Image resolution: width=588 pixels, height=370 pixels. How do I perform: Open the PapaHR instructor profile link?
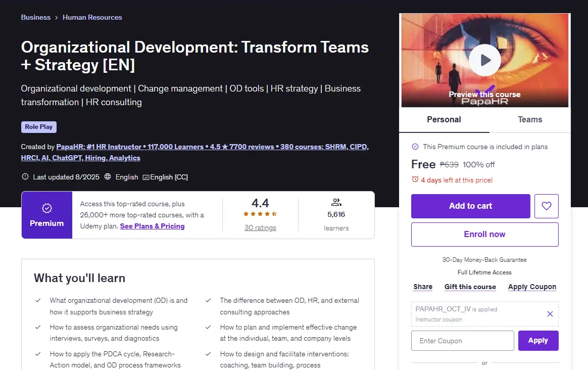(194, 152)
